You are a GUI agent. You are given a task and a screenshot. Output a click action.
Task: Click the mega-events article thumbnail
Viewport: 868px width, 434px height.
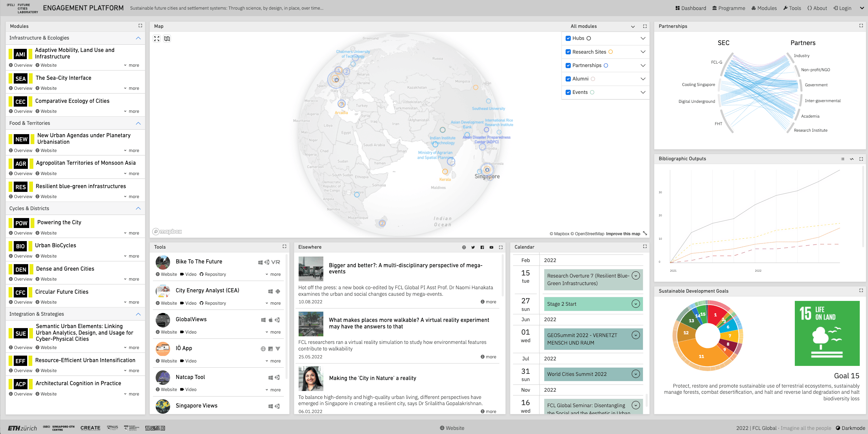311,269
